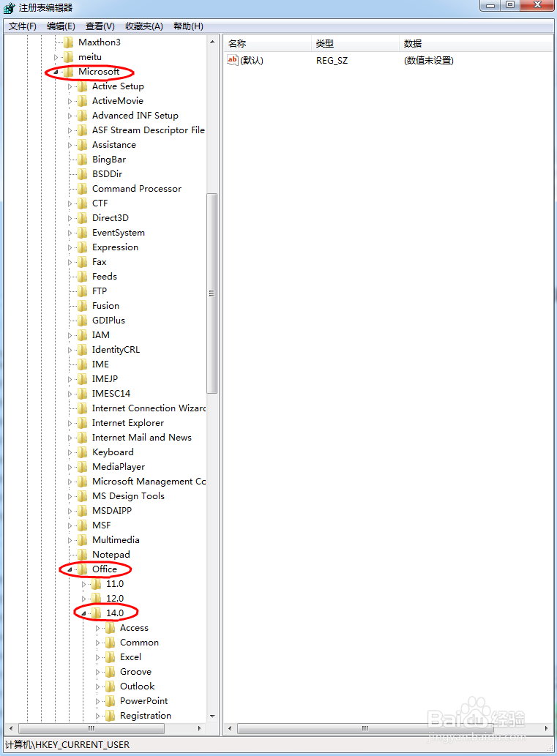
Task: Click the MediaPlayer folder icon
Action: (x=83, y=467)
